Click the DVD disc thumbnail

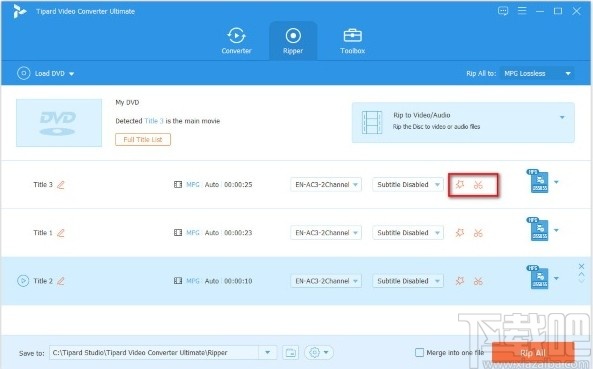59,123
